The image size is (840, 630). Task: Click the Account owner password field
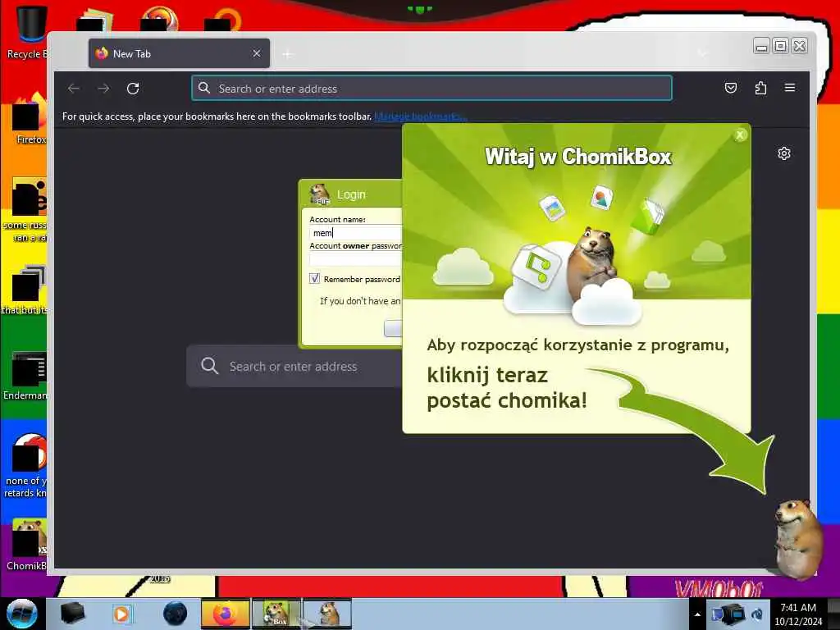click(x=355, y=259)
